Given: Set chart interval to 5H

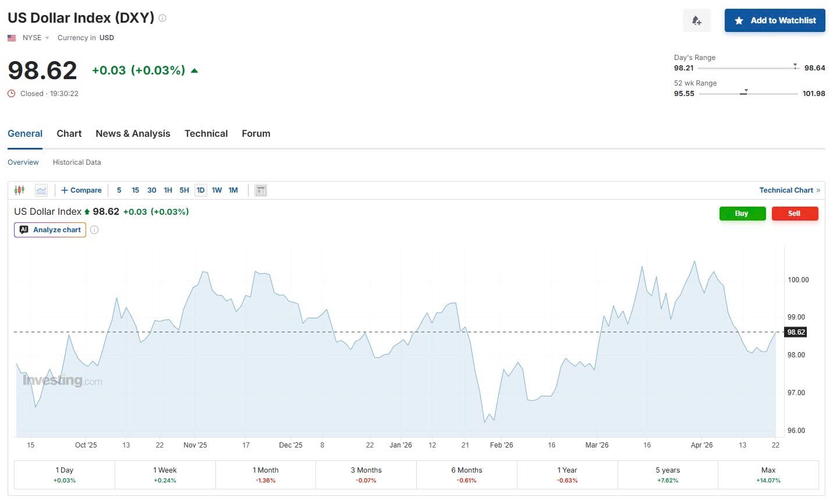Looking at the screenshot, I should (x=184, y=190).
